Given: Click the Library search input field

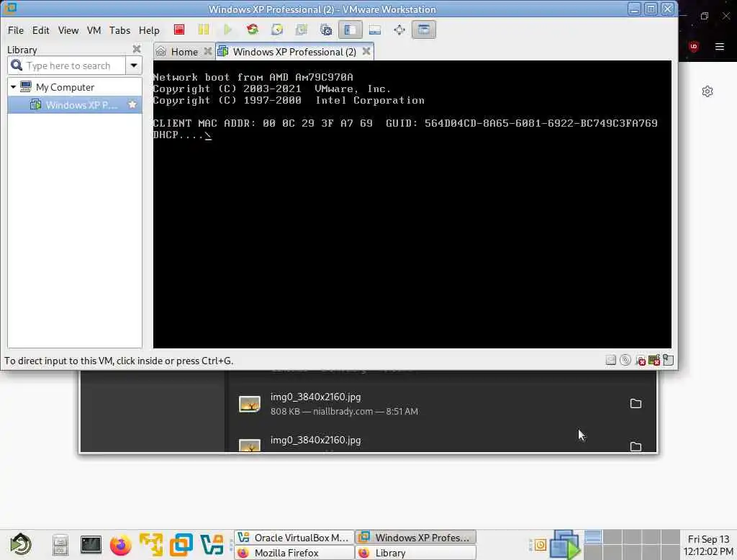Looking at the screenshot, I should pyautogui.click(x=67, y=66).
